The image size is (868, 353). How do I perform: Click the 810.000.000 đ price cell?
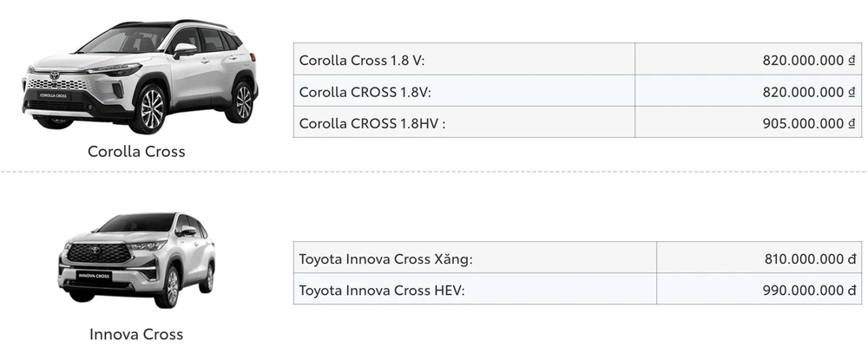coord(808,258)
